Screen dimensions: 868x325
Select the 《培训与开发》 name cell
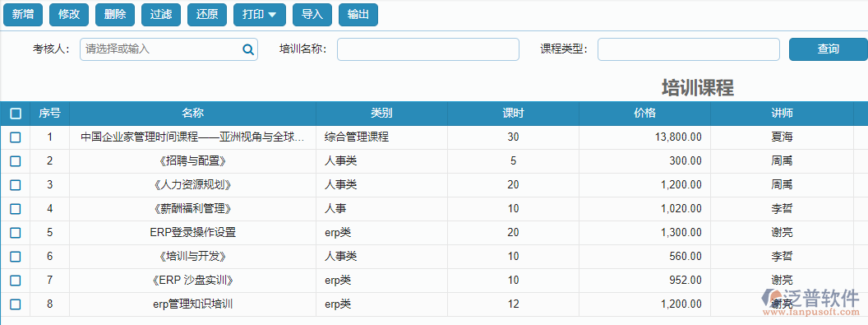point(193,257)
